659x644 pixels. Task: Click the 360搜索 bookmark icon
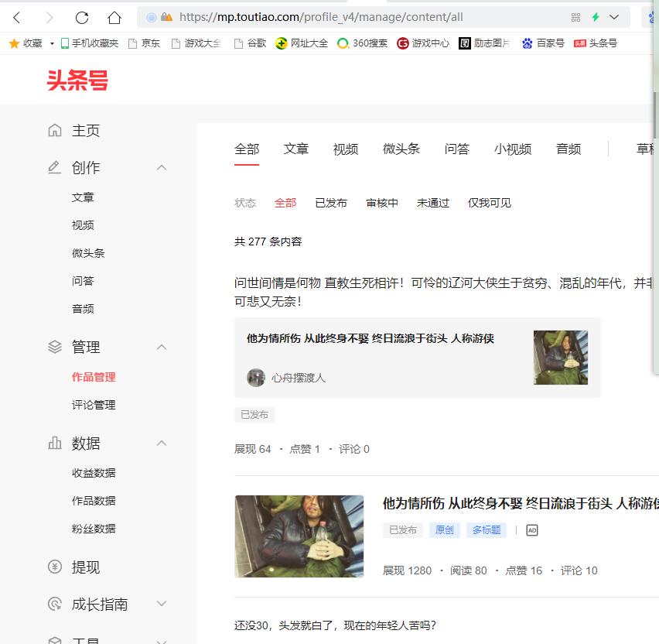point(342,44)
